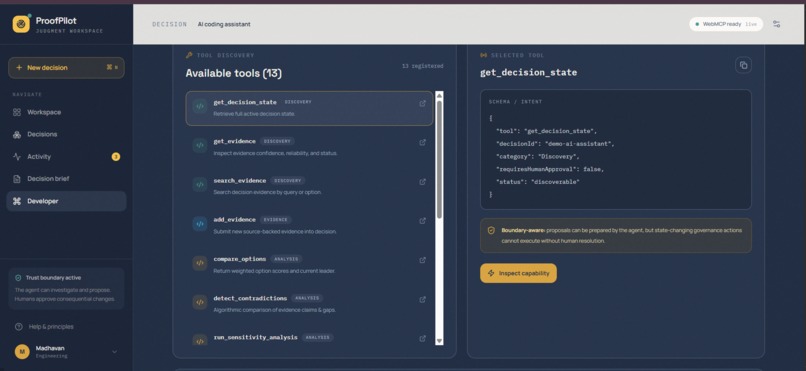Open Help & principles link
The image size is (806, 371).
tap(44, 327)
